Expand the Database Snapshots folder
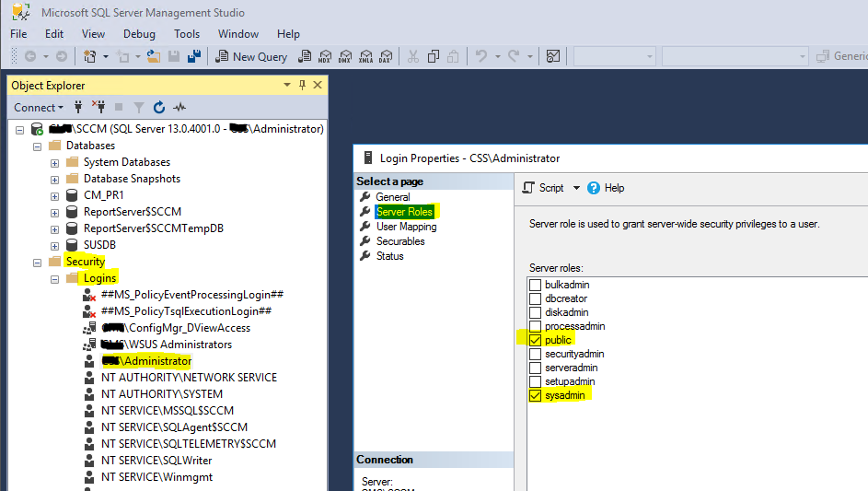This screenshot has height=491, width=868. 54,181
